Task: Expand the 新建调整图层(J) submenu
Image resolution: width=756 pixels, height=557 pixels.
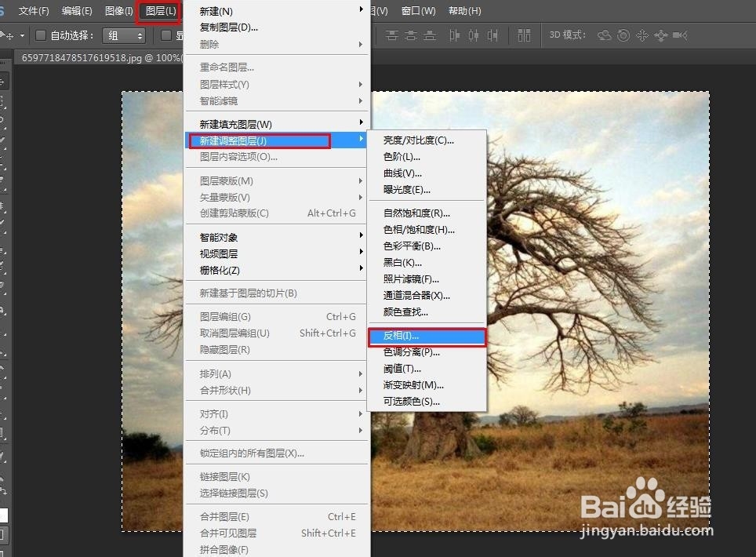Action: click(361, 139)
